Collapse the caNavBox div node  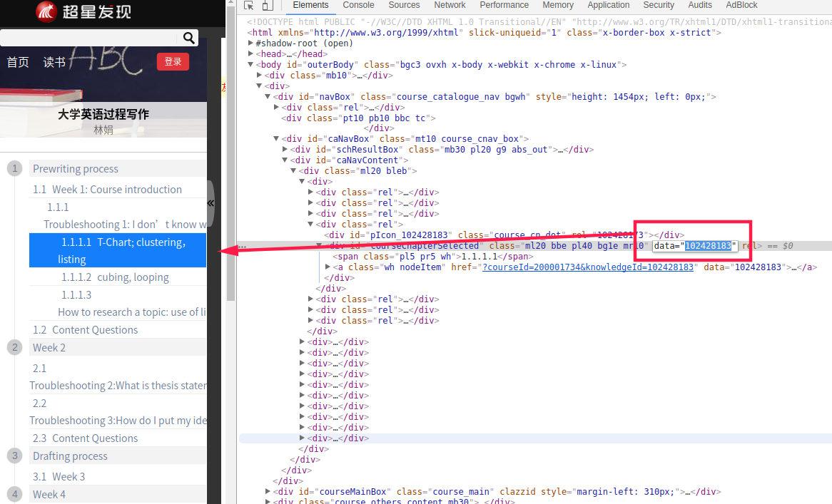(x=276, y=139)
